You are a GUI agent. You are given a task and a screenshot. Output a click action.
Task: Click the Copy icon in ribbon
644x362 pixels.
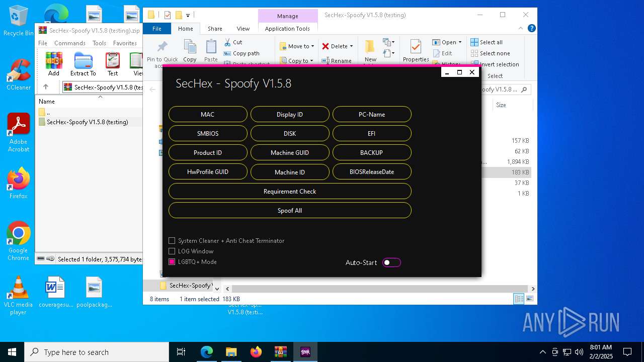point(190,47)
